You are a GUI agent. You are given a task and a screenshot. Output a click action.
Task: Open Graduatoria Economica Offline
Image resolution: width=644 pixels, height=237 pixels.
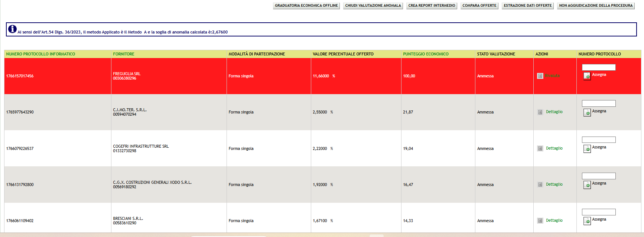click(x=306, y=6)
